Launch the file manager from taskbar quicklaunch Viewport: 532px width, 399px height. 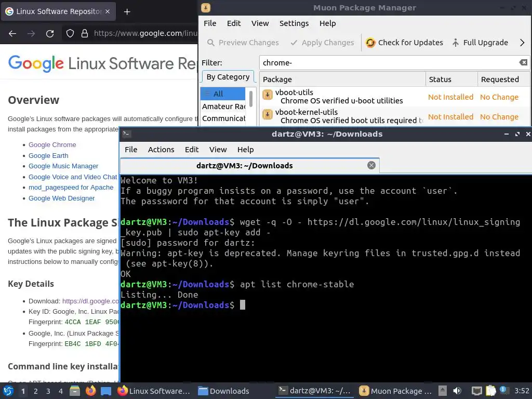75,391
